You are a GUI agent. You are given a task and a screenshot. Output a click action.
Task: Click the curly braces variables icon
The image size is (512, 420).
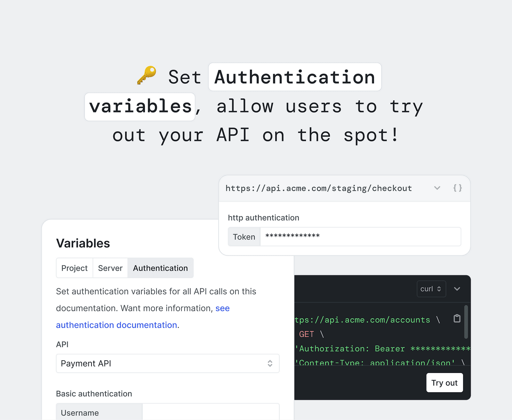(x=458, y=188)
